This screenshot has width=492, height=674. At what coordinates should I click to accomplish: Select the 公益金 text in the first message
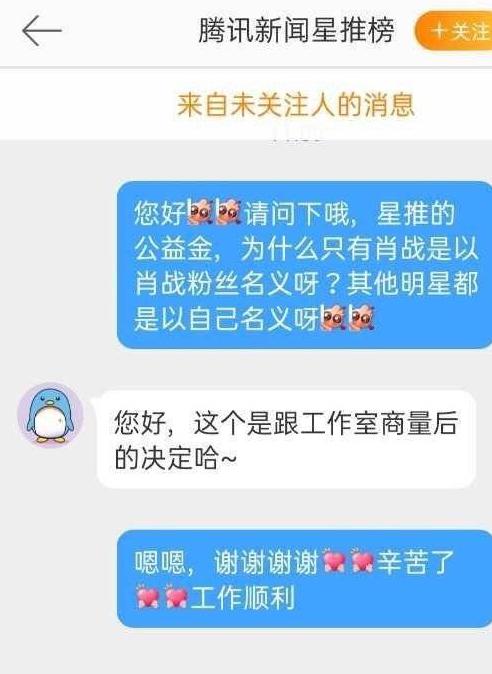[173, 248]
